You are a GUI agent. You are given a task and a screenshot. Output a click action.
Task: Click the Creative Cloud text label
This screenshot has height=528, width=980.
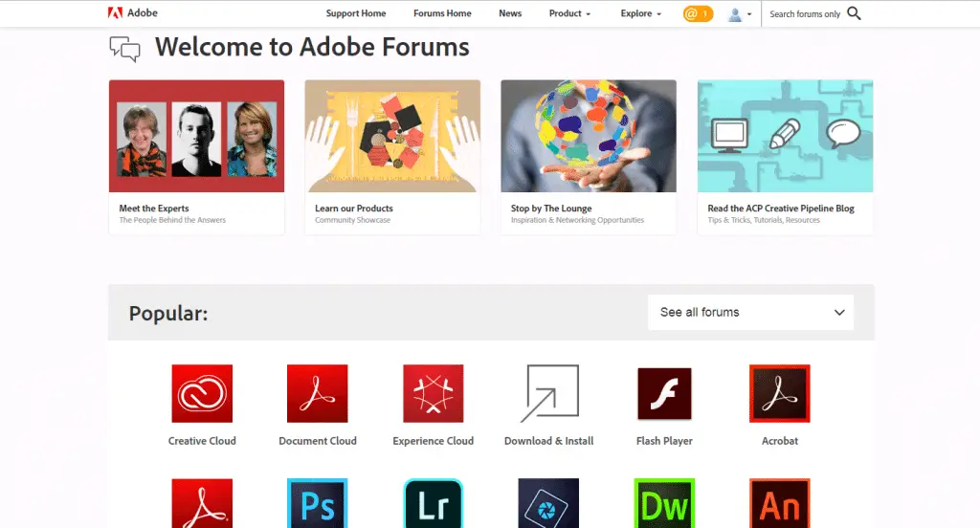pos(202,441)
